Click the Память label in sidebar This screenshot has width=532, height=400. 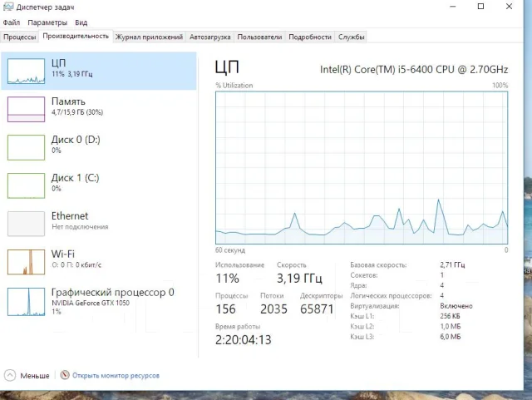[68, 101]
